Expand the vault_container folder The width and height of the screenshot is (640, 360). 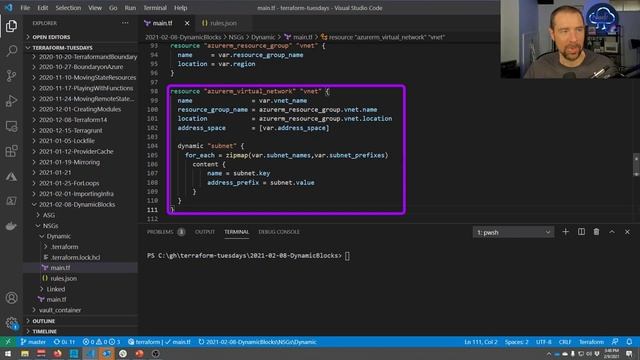81,310
